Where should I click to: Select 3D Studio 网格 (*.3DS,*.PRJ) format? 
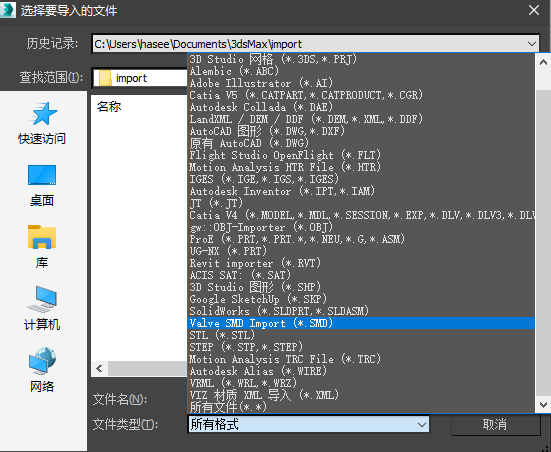(361, 59)
